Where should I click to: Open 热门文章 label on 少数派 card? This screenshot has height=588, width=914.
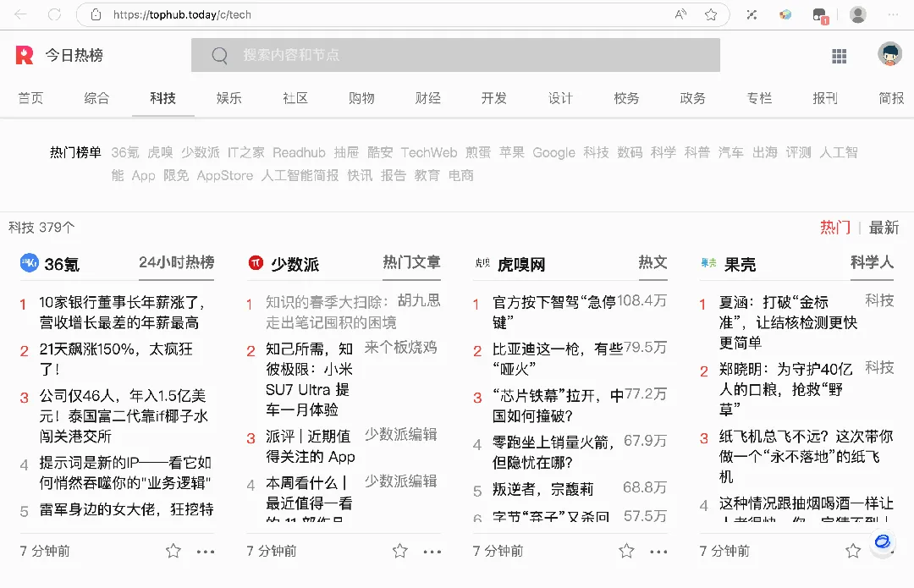(x=411, y=263)
